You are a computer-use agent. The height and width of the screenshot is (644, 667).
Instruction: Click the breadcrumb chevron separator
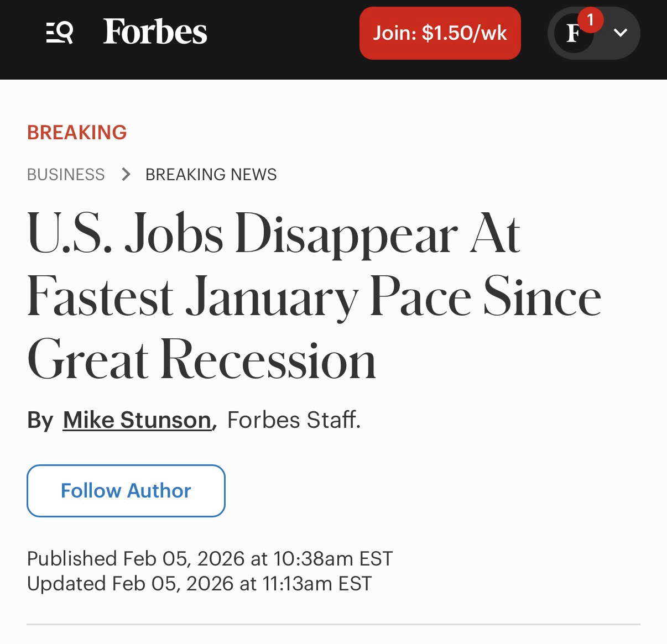pyautogui.click(x=126, y=175)
